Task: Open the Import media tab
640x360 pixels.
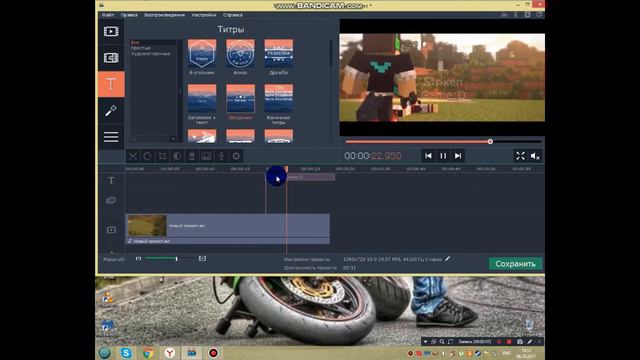Action: 111,31
